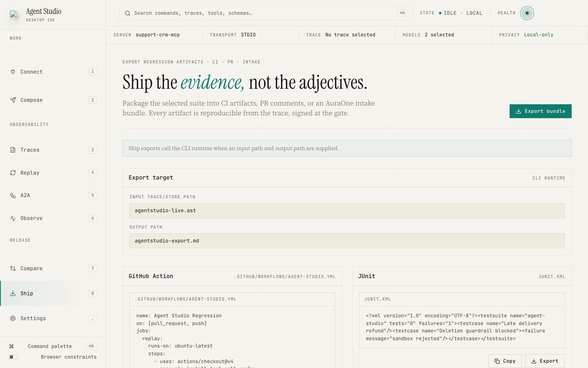
Task: Toggle the Browser constraints switch
Action: [14, 357]
